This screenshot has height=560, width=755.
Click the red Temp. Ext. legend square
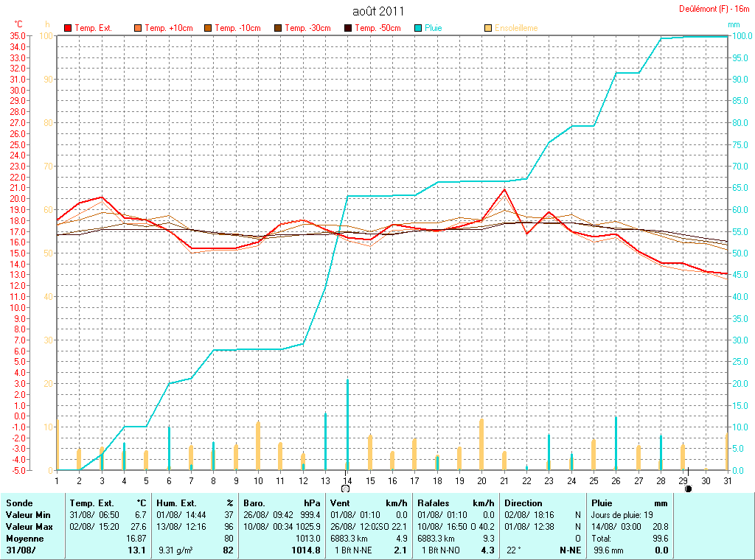[69, 28]
